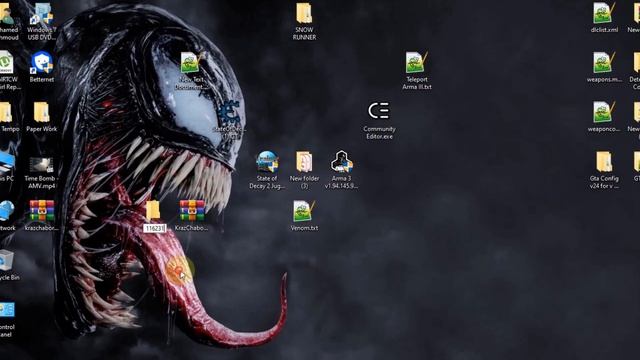The image size is (640, 360).
Task: Open the SNOW RUNNER folder
Action: (304, 13)
